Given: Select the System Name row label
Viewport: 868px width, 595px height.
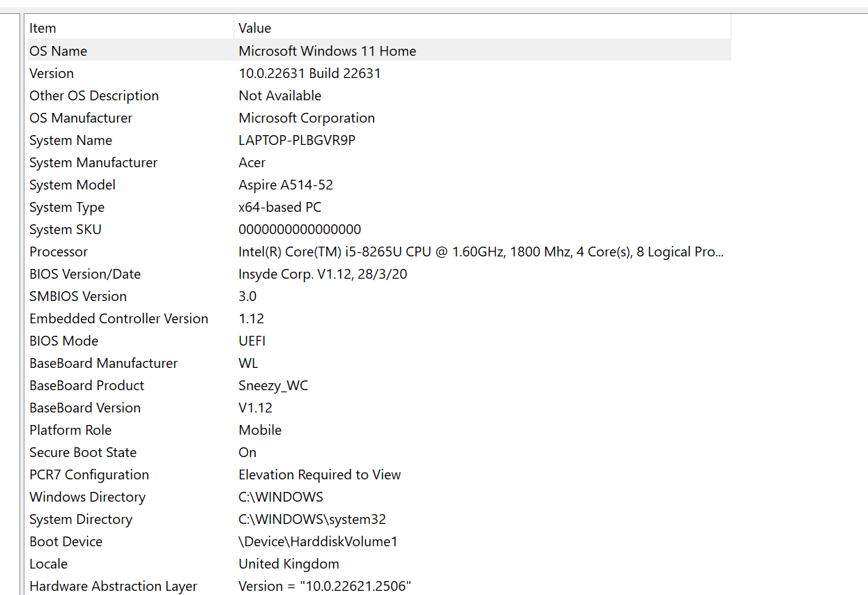Looking at the screenshot, I should tap(70, 140).
